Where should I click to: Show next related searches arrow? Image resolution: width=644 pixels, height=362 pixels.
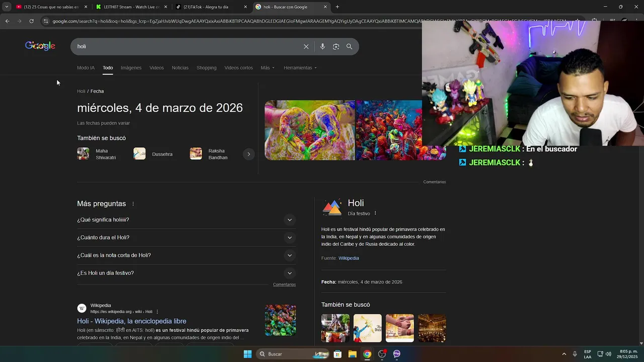click(249, 154)
